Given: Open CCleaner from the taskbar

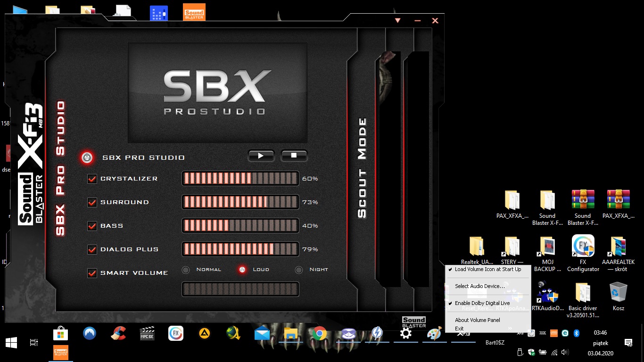Looking at the screenshot, I should coord(118,334).
